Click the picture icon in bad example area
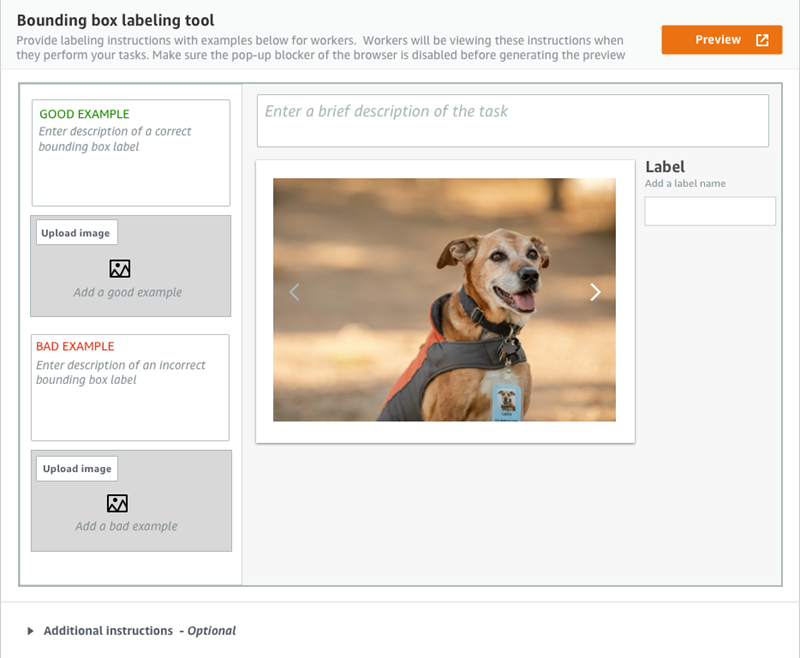The height and width of the screenshot is (658, 800). (118, 503)
